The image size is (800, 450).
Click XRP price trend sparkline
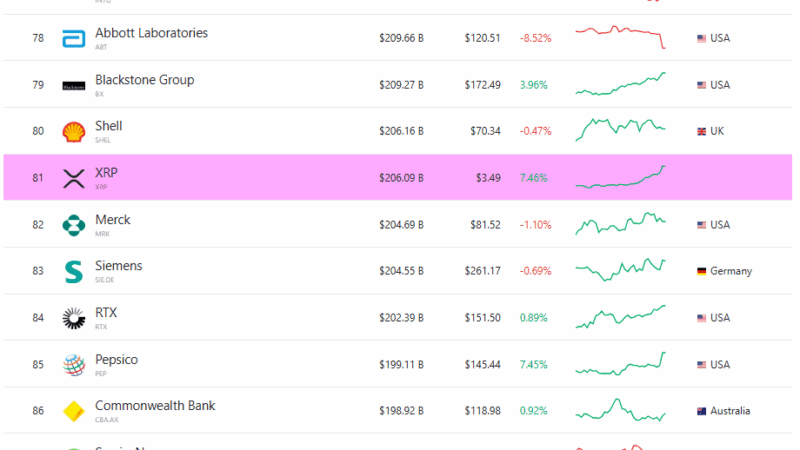click(620, 177)
